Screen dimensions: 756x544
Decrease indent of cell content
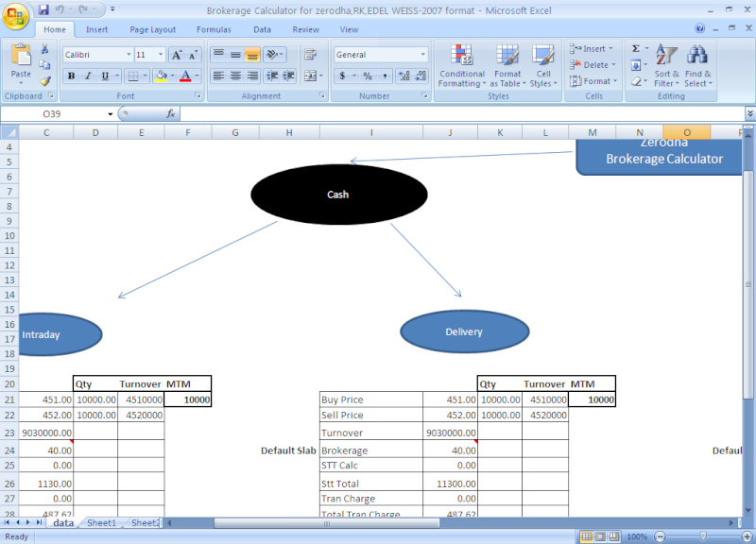[x=272, y=76]
